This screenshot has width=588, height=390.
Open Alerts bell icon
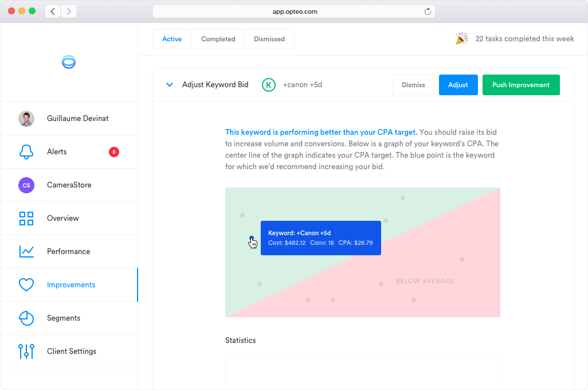26,151
